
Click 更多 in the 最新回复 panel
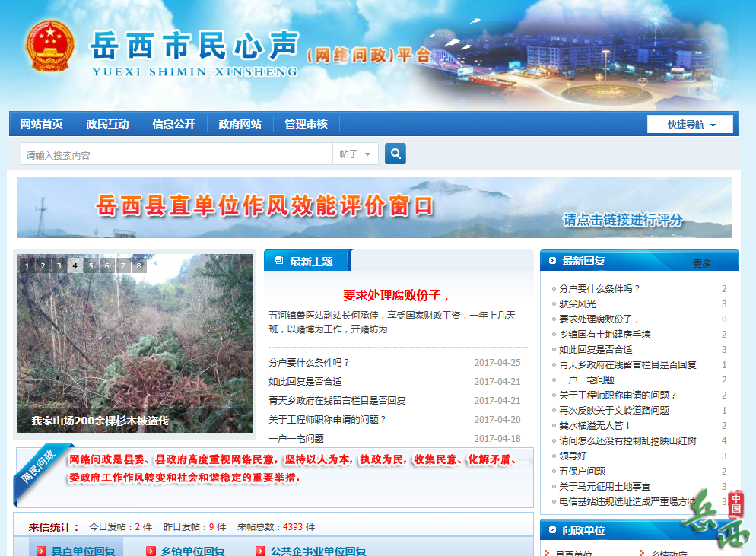pos(702,264)
